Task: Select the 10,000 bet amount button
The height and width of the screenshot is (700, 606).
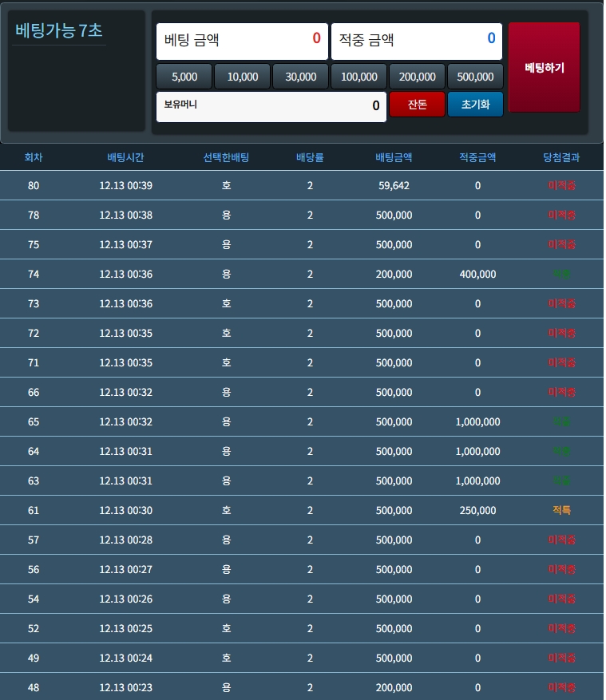Action: tap(243, 77)
